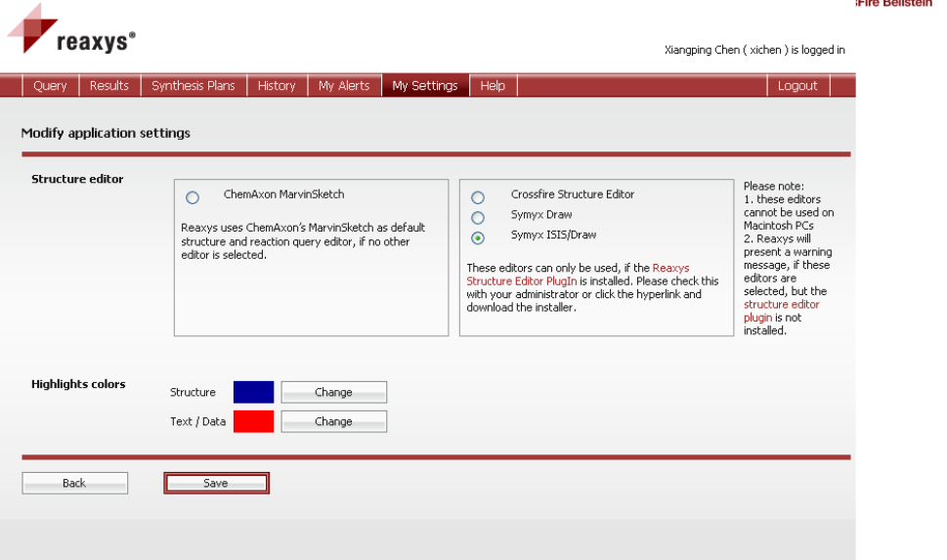Save the application settings

click(x=216, y=483)
